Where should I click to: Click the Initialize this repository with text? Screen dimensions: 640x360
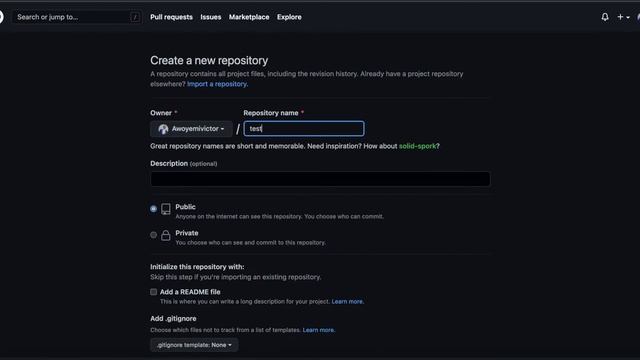pos(197,267)
